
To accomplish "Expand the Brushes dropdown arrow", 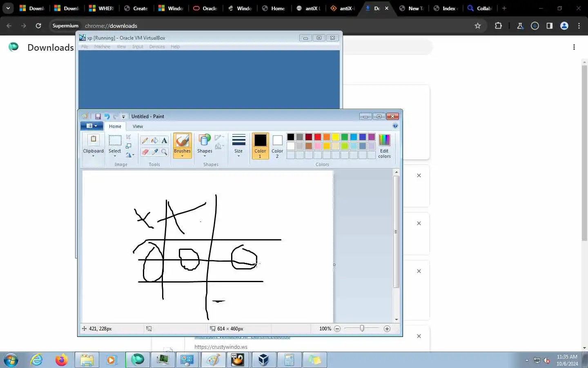I will (182, 153).
